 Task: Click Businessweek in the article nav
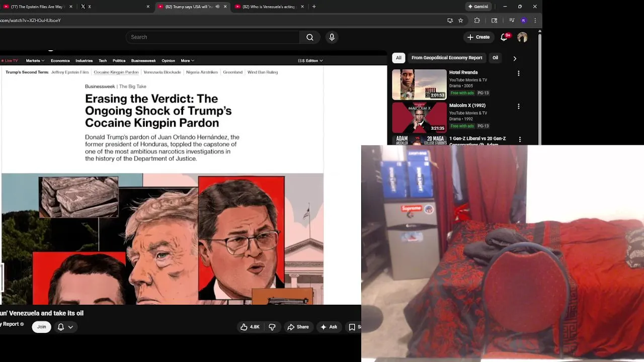[143, 61]
